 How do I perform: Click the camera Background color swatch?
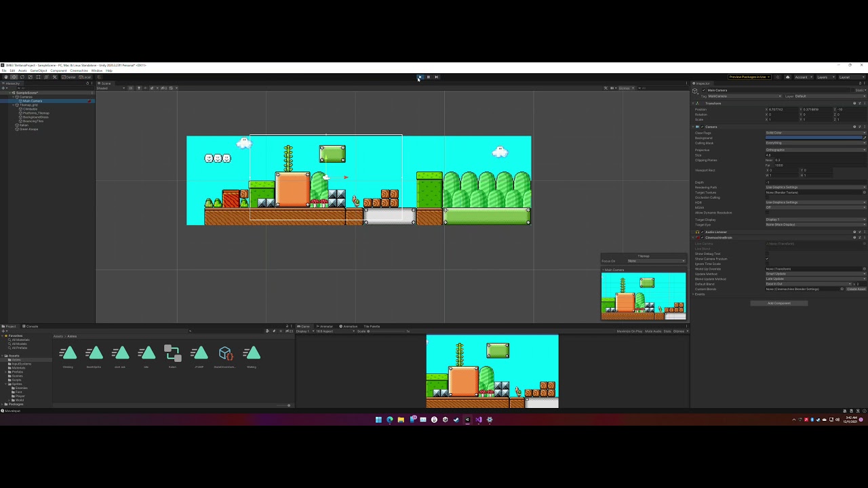tap(813, 138)
